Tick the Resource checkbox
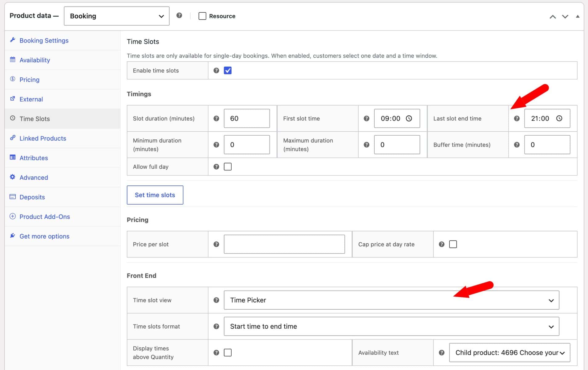 point(202,16)
